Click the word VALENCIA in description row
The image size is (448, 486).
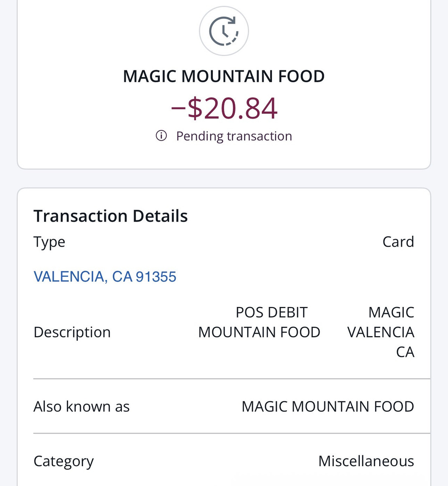pos(381,332)
